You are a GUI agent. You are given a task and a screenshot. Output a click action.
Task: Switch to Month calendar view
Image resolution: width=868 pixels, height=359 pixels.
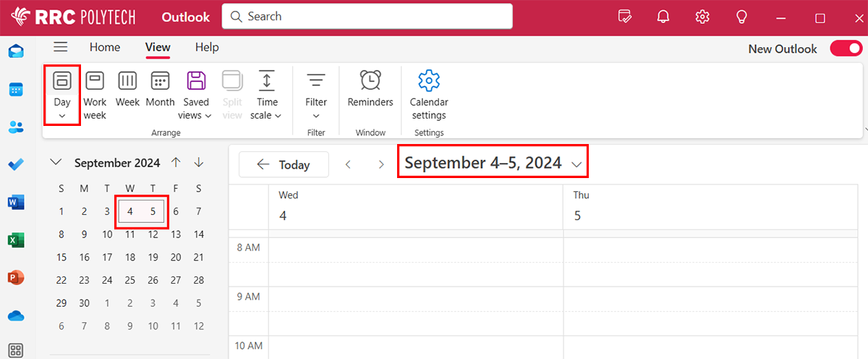(160, 90)
